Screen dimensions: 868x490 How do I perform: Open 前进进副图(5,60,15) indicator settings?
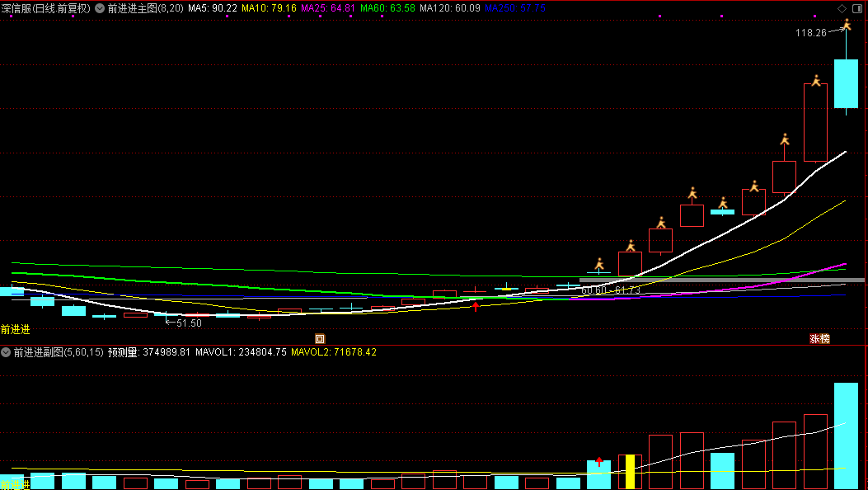click(x=59, y=352)
